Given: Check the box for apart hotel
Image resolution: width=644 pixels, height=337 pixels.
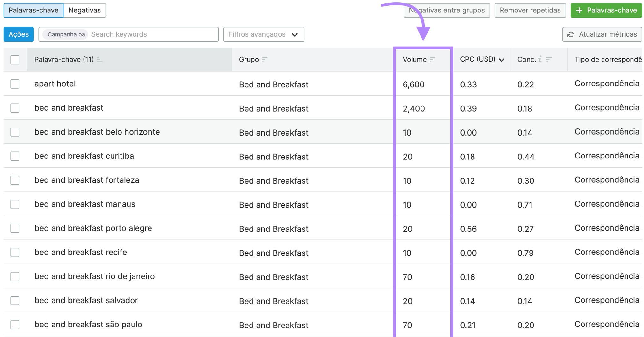Looking at the screenshot, I should pos(15,84).
